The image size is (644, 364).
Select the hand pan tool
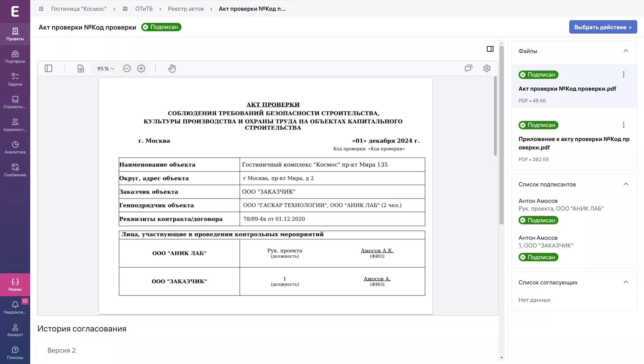click(172, 69)
